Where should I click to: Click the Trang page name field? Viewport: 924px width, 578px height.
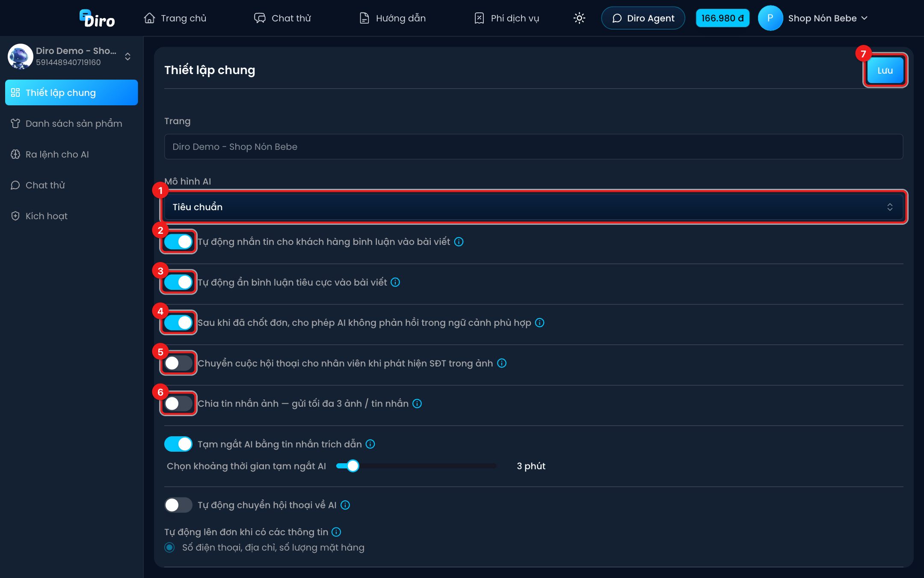[x=533, y=147]
